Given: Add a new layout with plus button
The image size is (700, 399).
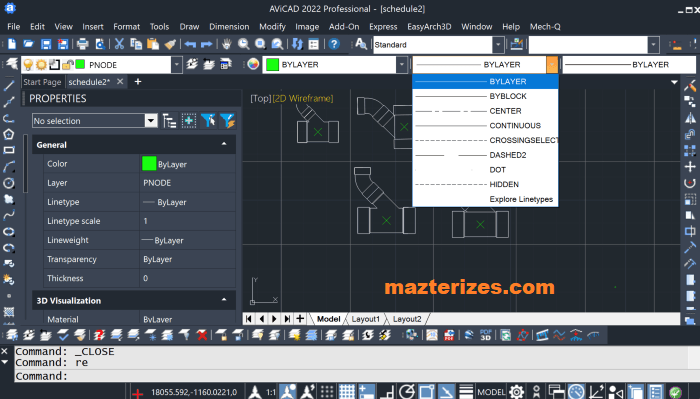Looking at the screenshot, I should 300,319.
